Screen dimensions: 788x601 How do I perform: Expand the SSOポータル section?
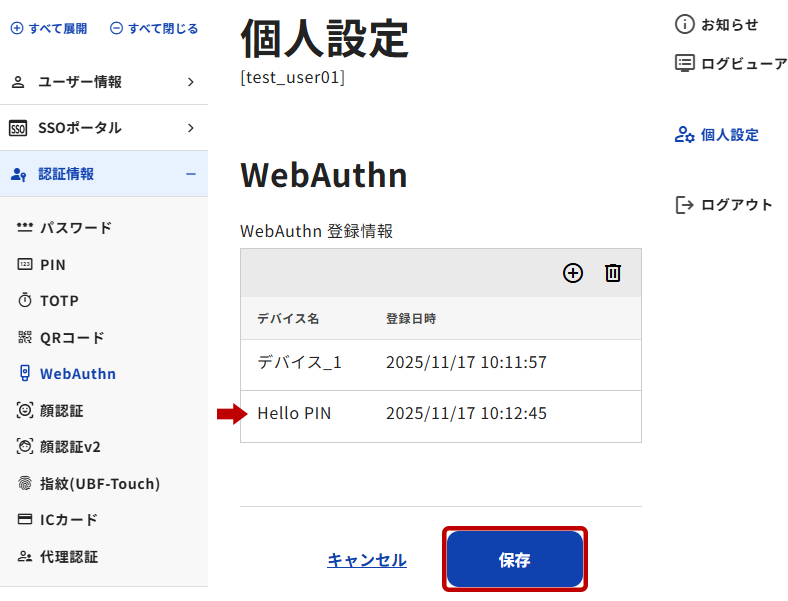[x=103, y=128]
